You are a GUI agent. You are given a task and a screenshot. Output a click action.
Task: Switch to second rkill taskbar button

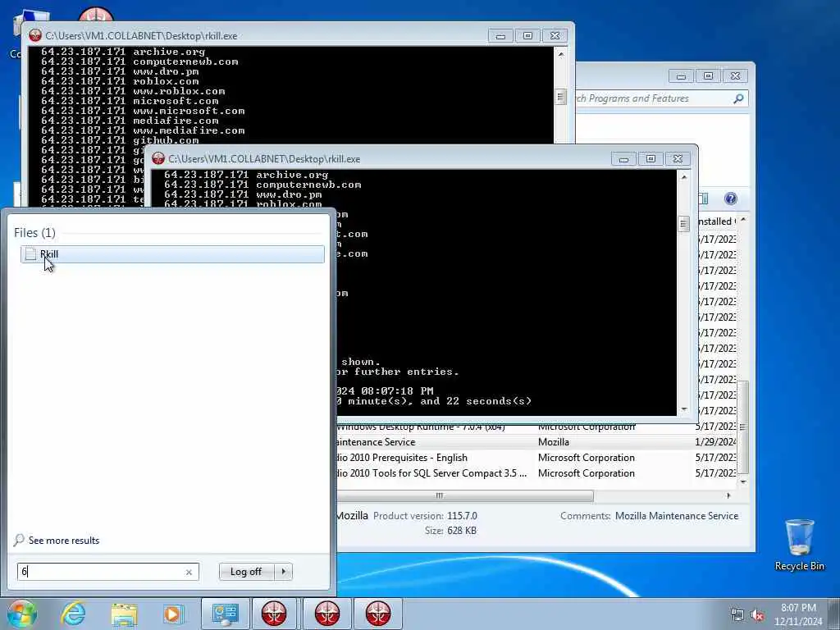(x=327, y=614)
